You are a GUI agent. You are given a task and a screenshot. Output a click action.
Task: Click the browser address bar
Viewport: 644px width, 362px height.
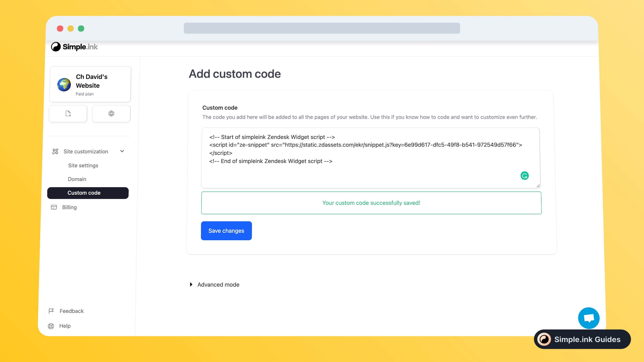pos(322,28)
